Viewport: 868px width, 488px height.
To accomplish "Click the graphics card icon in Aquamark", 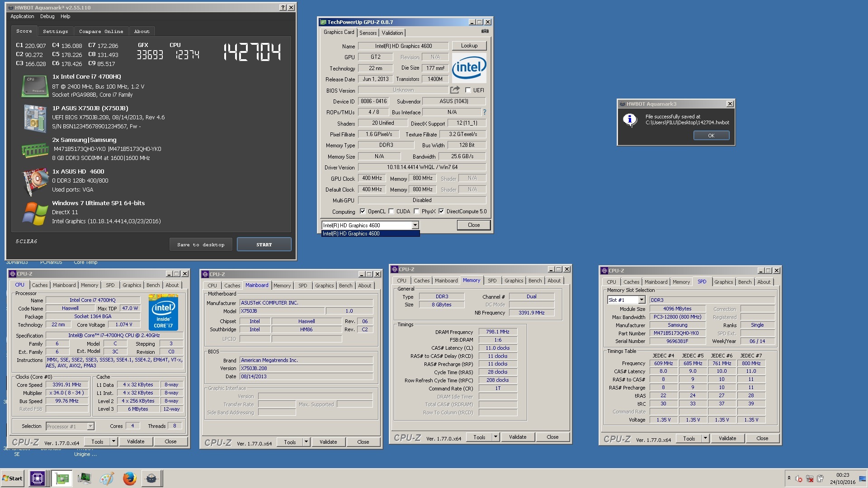I will (35, 182).
